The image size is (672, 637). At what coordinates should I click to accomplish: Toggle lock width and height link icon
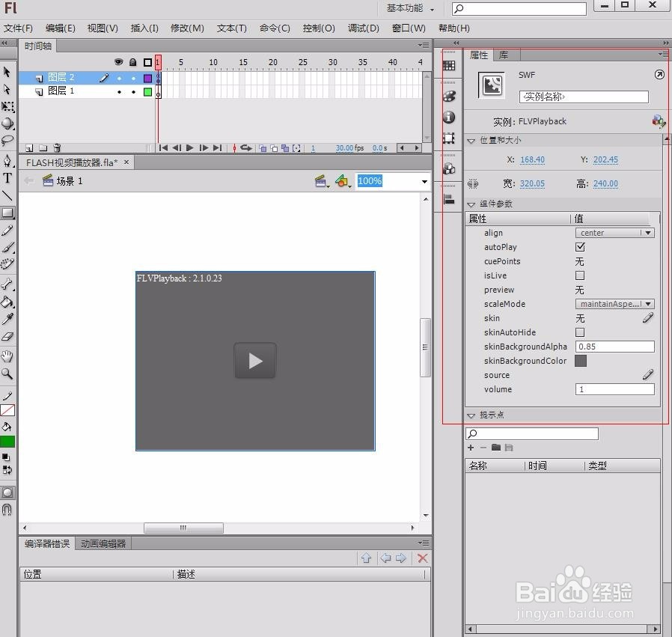[473, 184]
